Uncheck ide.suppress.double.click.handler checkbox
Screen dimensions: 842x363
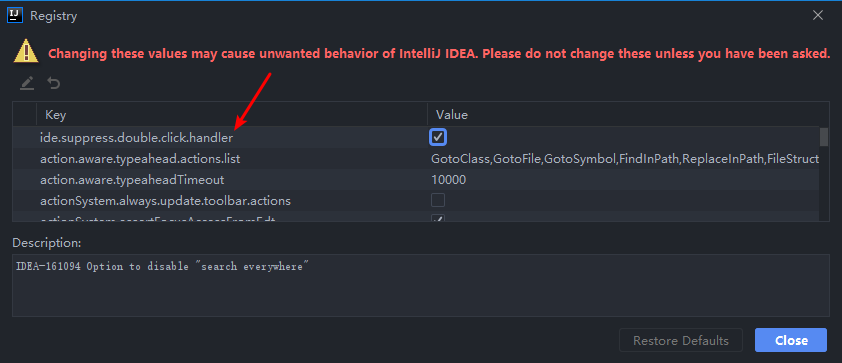438,137
